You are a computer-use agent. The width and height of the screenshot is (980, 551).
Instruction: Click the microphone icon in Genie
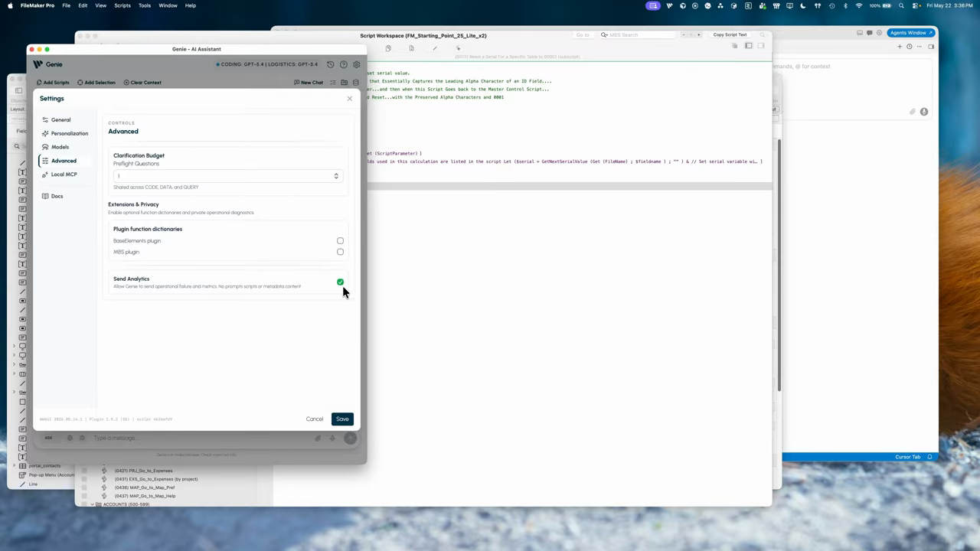[x=332, y=439]
